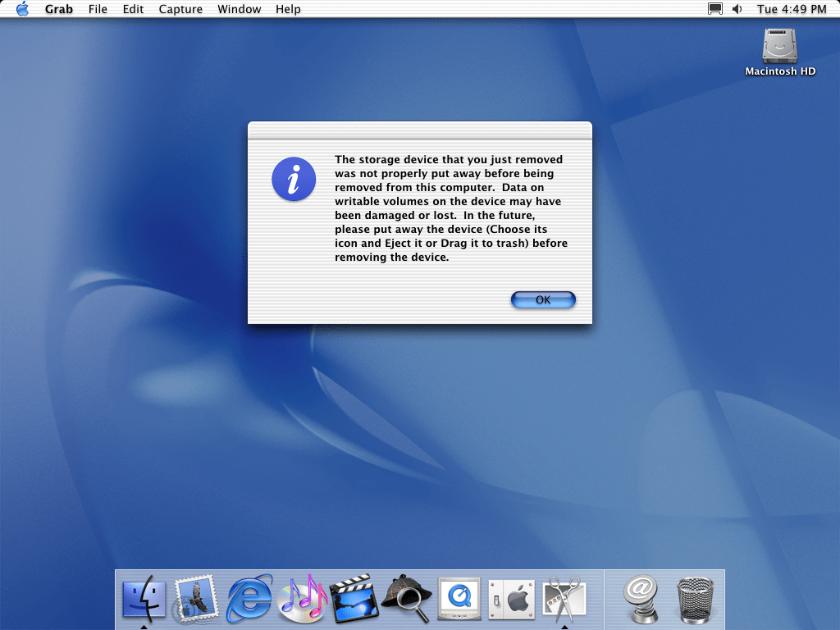Click the Macintosh HD label text
The width and height of the screenshot is (840, 630).
pos(780,71)
